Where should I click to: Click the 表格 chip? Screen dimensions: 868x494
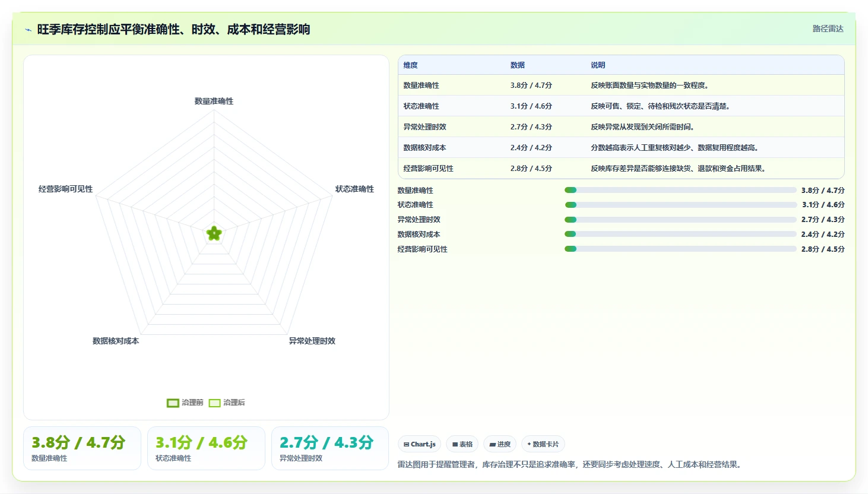pos(462,444)
